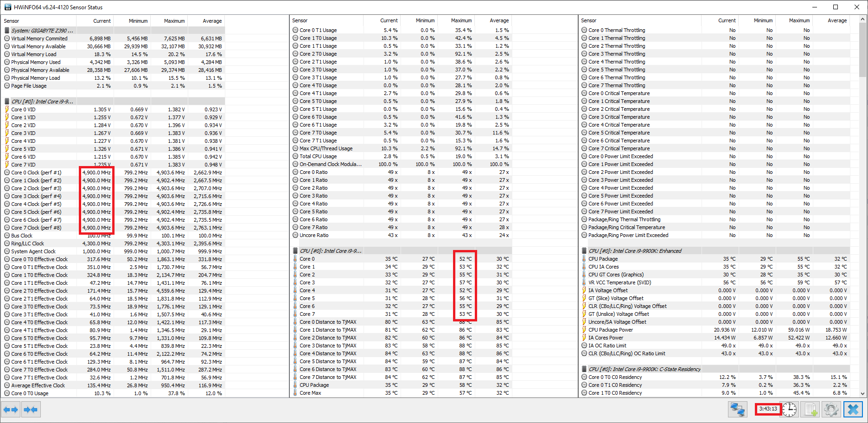
Task: Select the Core 3 Clock (perf #4) row label
Action: (36, 196)
